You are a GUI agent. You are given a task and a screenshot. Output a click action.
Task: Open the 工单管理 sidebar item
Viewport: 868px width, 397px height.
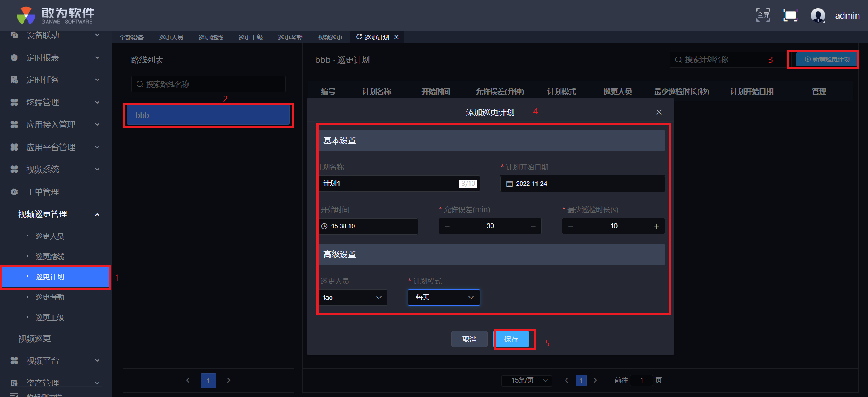tap(56, 192)
